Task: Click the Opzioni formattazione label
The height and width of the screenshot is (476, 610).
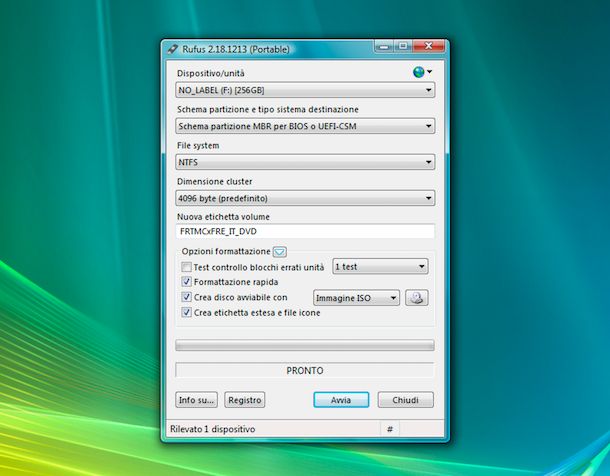Action: coord(226,252)
